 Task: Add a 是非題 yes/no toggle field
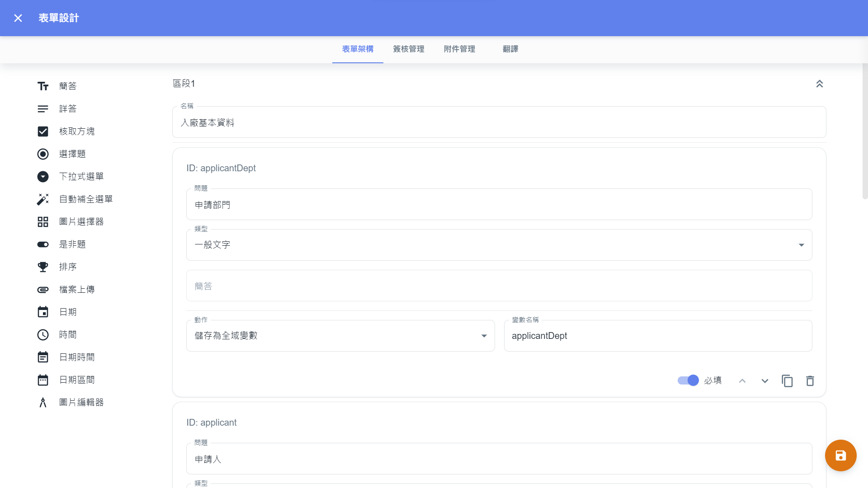click(x=72, y=244)
